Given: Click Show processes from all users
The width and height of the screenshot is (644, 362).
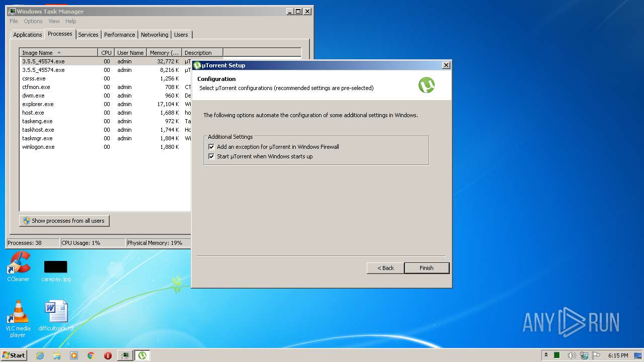Looking at the screenshot, I should tap(64, 221).
